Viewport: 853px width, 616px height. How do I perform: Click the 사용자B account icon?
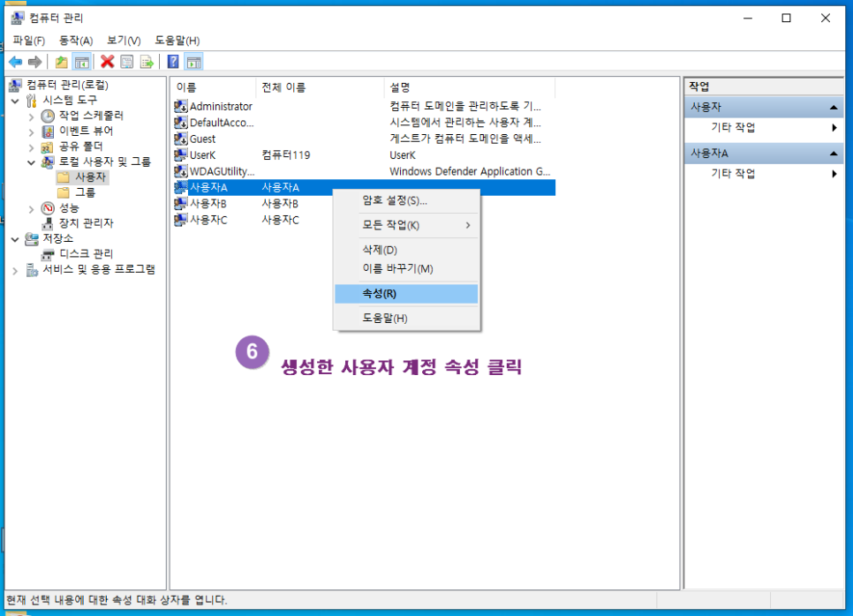coord(181,203)
